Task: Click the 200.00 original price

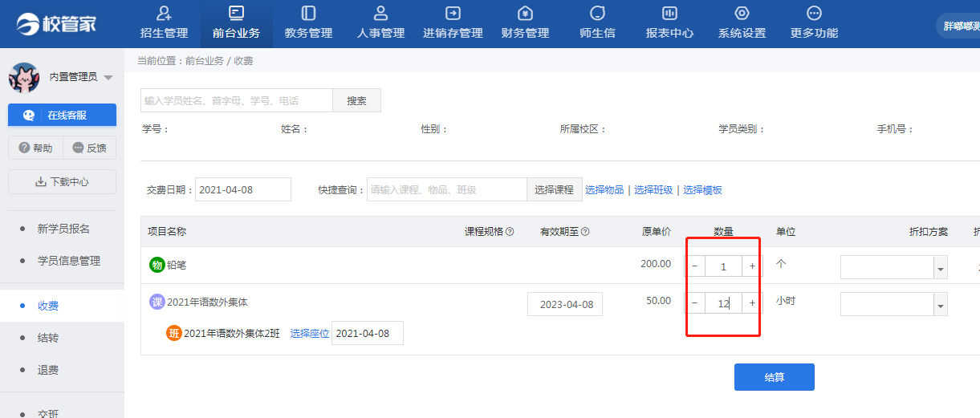Action: point(657,264)
